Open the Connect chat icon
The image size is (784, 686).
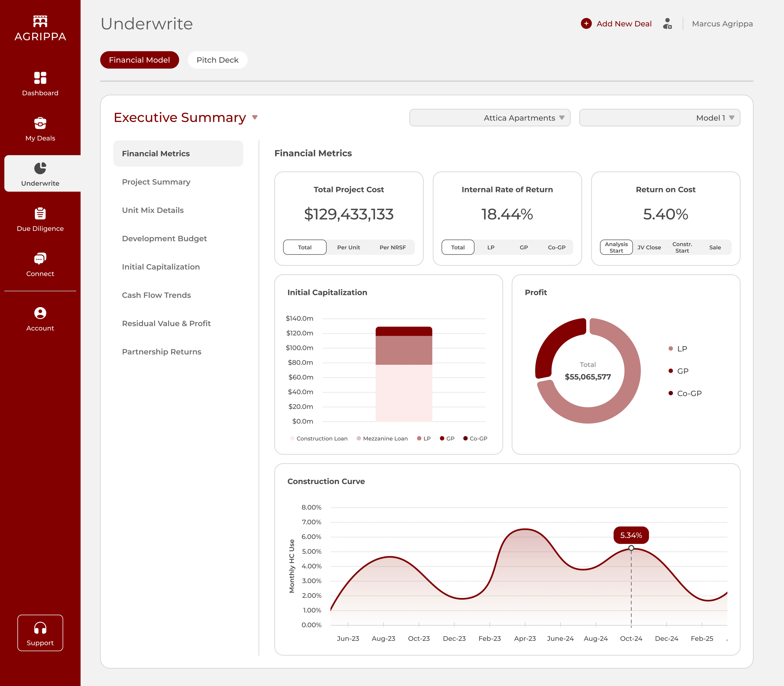coord(40,259)
